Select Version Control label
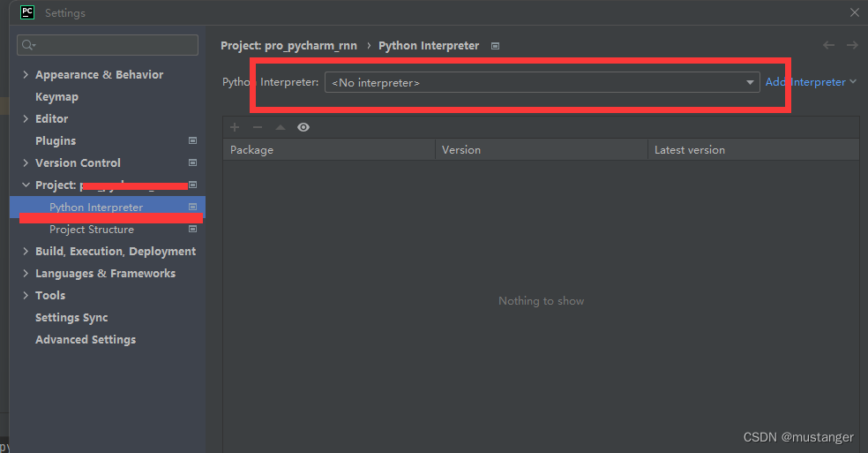Image resolution: width=868 pixels, height=453 pixels. 78,163
